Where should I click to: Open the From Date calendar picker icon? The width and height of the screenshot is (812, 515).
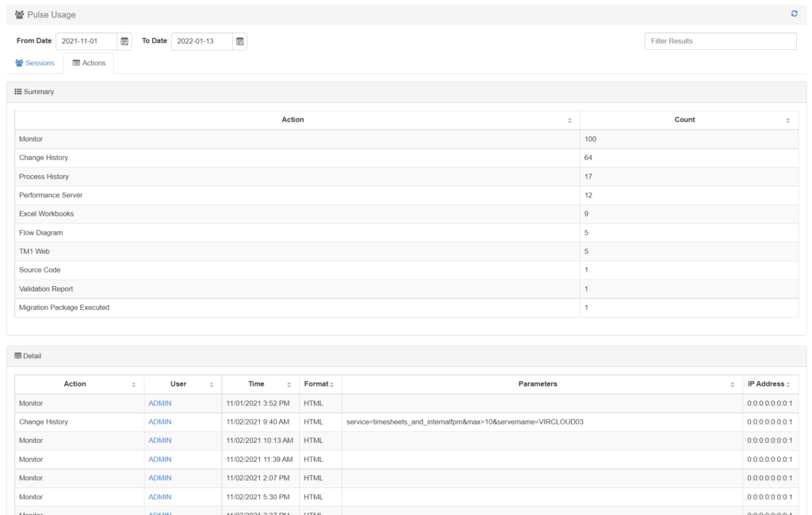pyautogui.click(x=124, y=41)
